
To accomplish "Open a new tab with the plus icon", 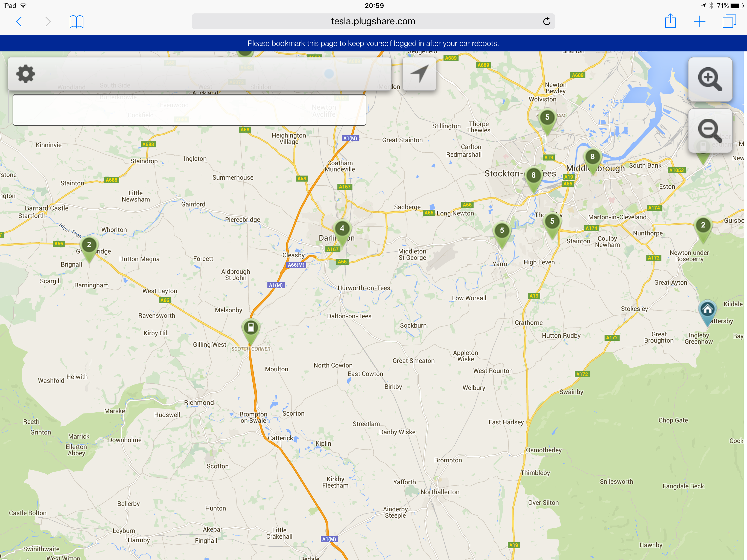I will [x=699, y=22].
